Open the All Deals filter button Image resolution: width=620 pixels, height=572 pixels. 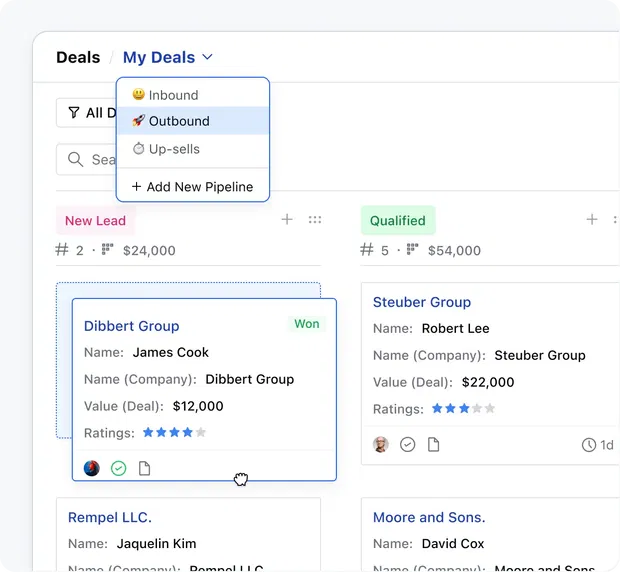click(x=86, y=113)
